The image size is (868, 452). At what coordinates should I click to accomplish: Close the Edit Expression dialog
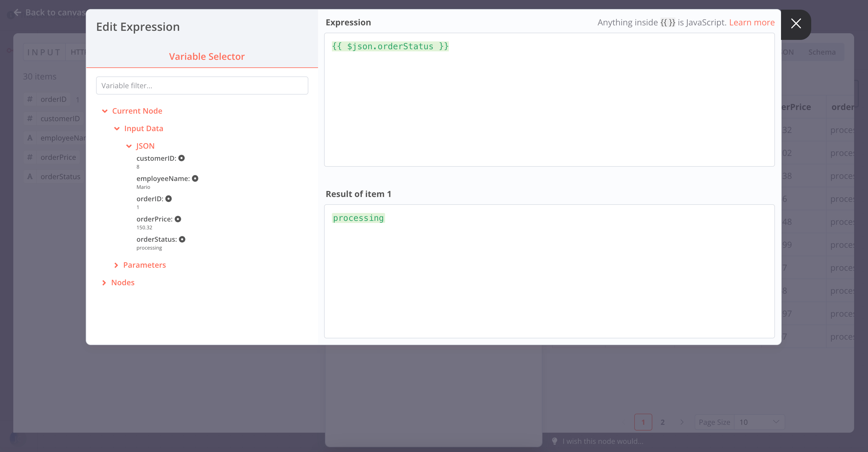[796, 24]
